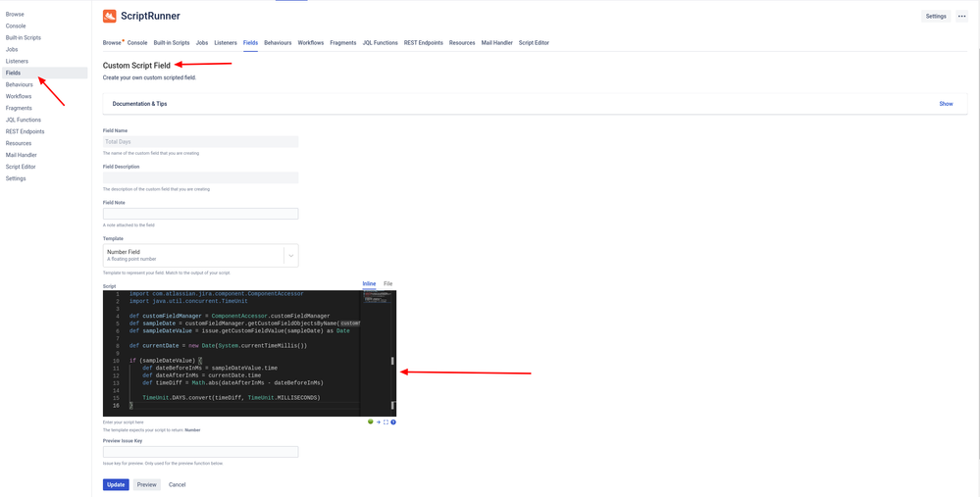This screenshot has width=980, height=497.
Task: Open Script Editor tab in top navigation
Action: (534, 43)
